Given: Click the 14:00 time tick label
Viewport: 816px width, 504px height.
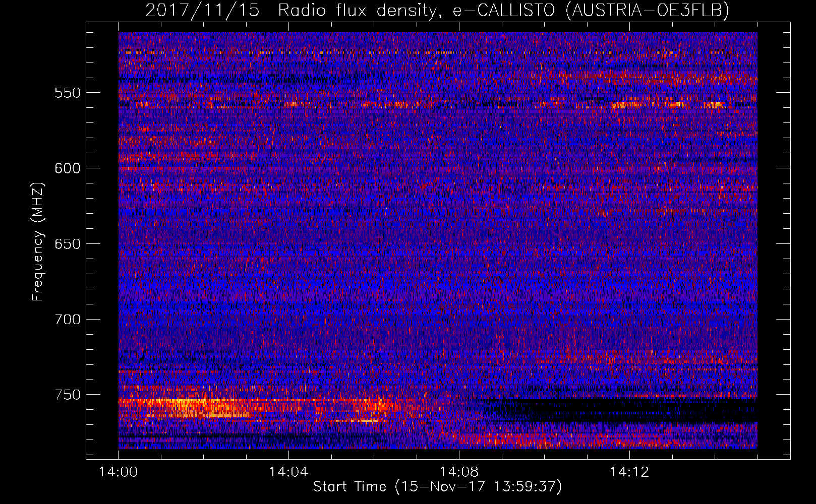Looking at the screenshot, I should pyautogui.click(x=119, y=472).
